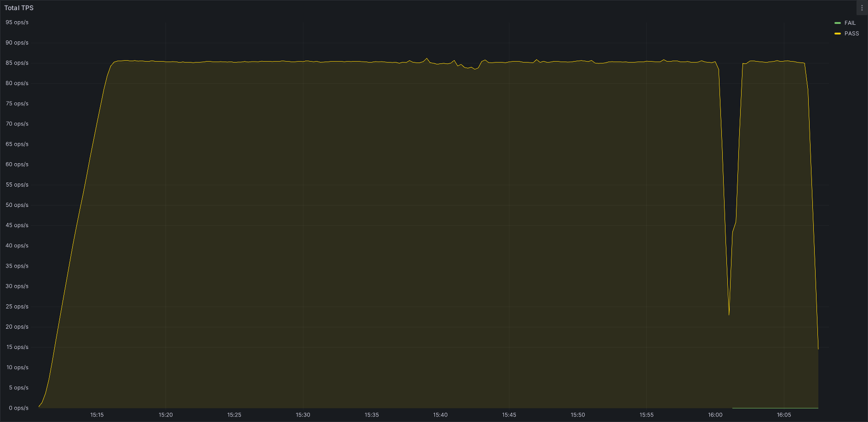
Task: Click the 15:45 time axis label
Action: tap(509, 415)
